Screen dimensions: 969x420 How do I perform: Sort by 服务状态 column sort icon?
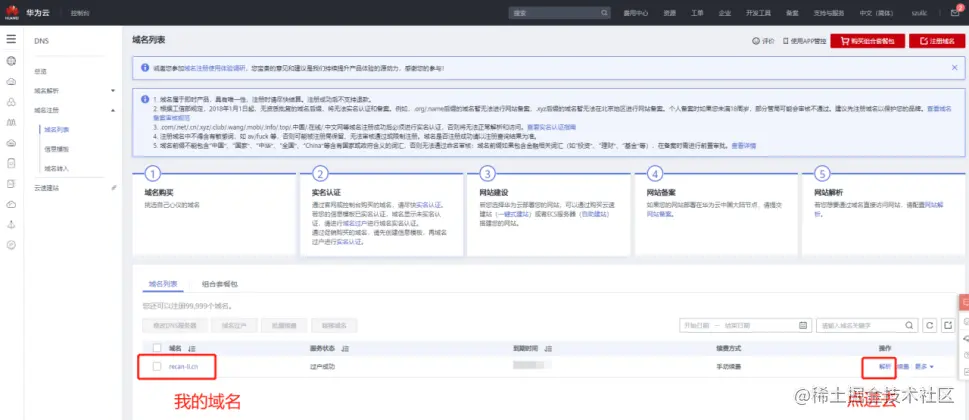click(x=345, y=349)
